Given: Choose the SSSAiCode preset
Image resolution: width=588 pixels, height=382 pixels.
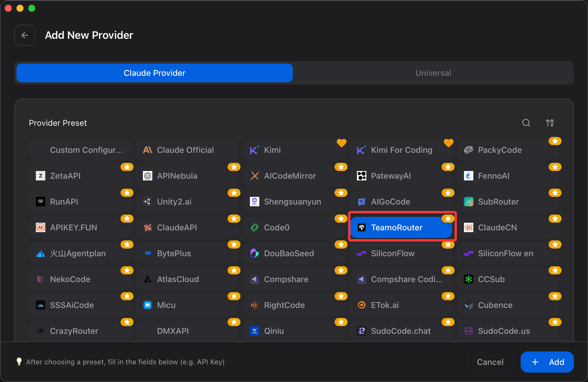Looking at the screenshot, I should click(x=80, y=305).
